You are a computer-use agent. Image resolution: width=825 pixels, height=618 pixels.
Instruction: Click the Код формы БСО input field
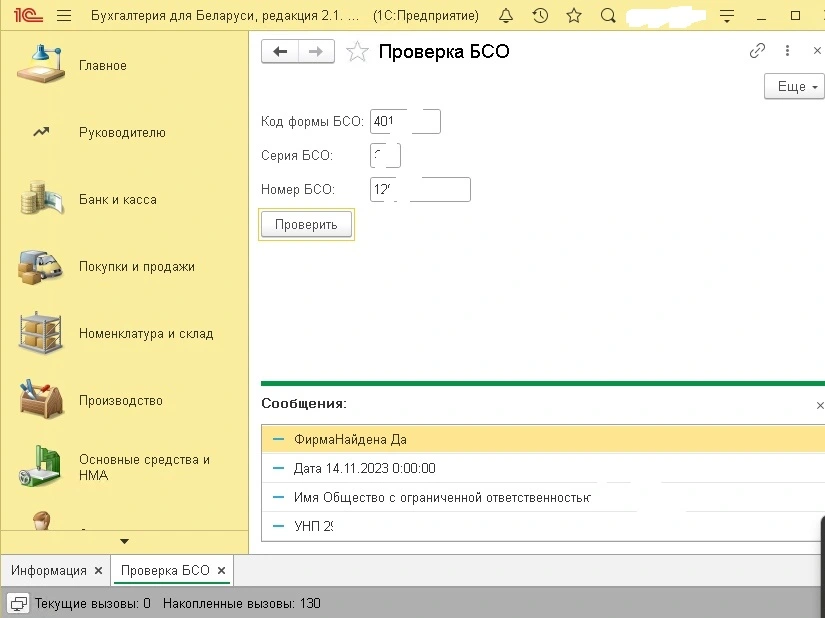click(x=405, y=122)
